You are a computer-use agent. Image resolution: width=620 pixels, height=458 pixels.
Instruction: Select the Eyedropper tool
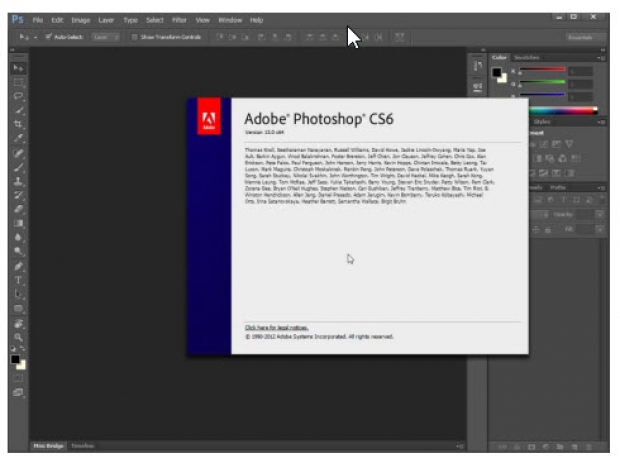coord(18,138)
